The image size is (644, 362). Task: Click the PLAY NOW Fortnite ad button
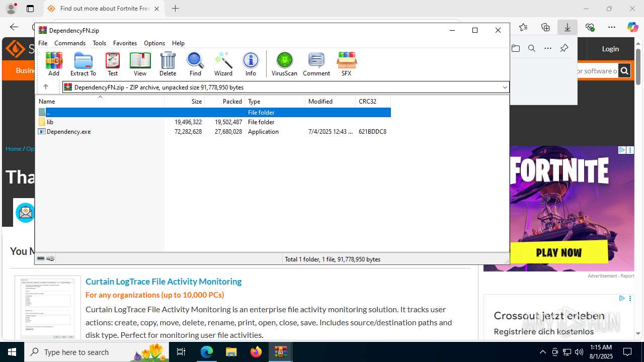(559, 252)
